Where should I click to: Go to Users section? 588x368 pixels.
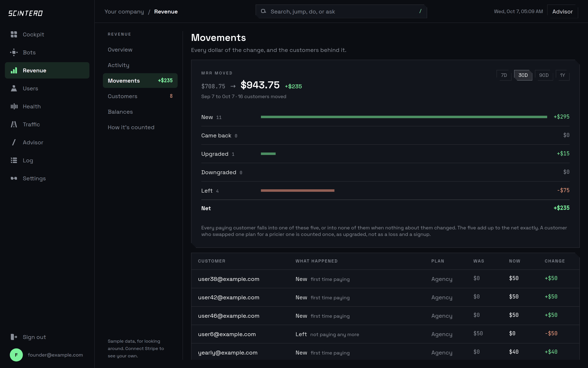[47, 88]
